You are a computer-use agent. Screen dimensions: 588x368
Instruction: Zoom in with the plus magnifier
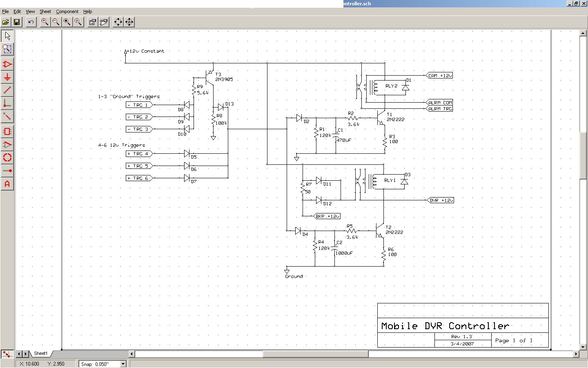click(45, 22)
